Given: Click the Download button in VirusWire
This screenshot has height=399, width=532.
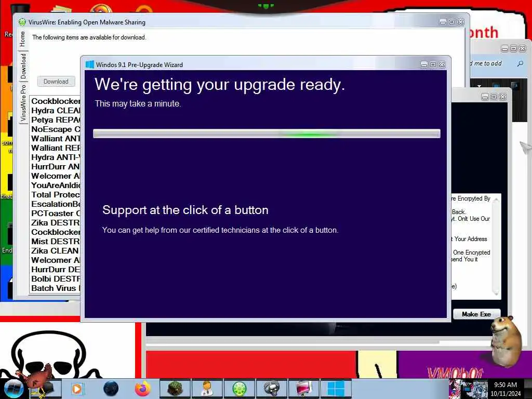Looking at the screenshot, I should [x=56, y=82].
